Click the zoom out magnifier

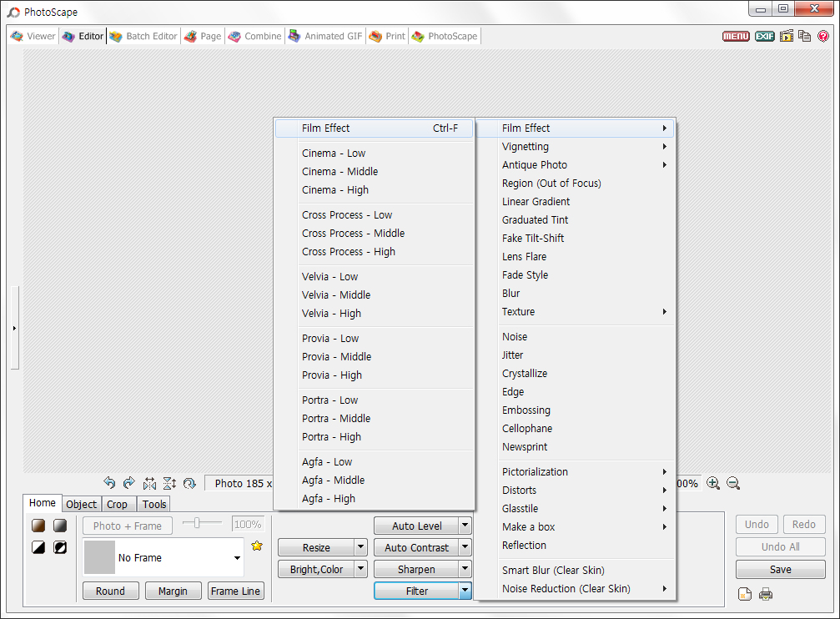(x=733, y=483)
